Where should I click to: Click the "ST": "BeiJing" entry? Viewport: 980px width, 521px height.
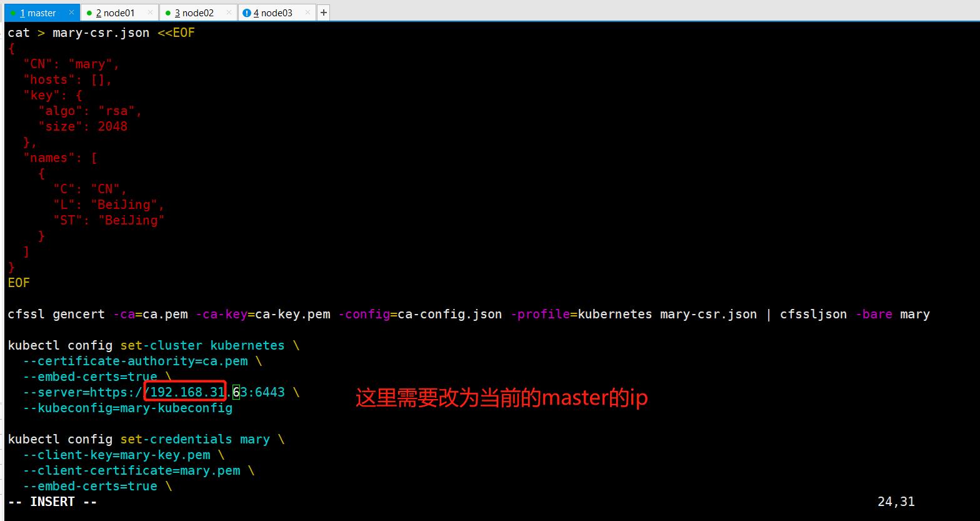pos(109,220)
